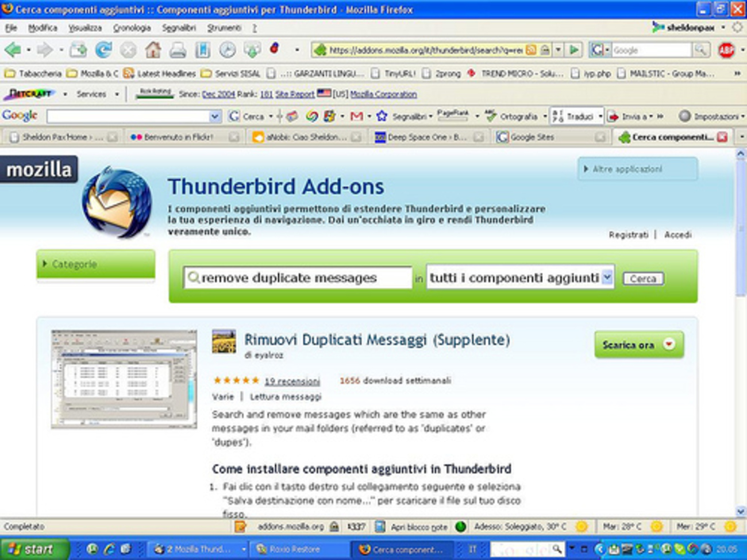The image size is (747, 560).
Task: Switch to the 'Benvenuto in Flickr!' tab
Action: coord(183,137)
